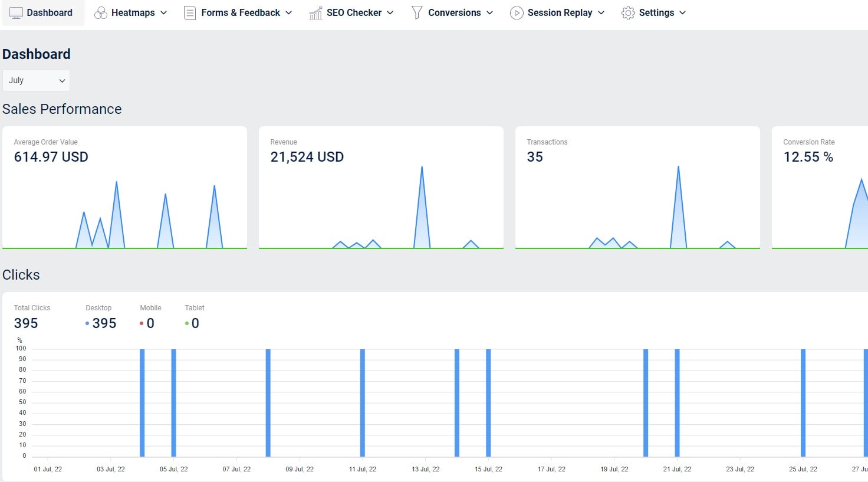Click the Settings gear icon
This screenshot has height=482, width=868.
628,13
